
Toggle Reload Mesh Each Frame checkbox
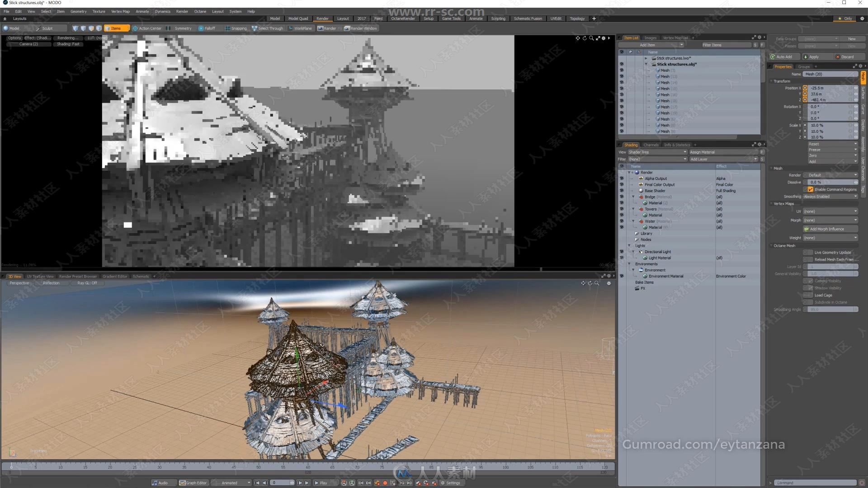pyautogui.click(x=808, y=259)
